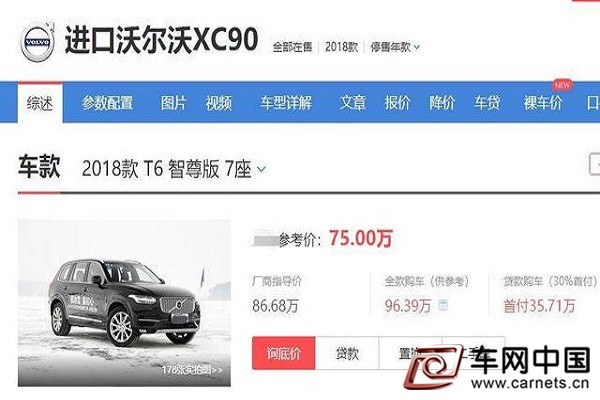The width and height of the screenshot is (600, 400).
Task: Select the 2018款 year filter
Action: pos(341,47)
